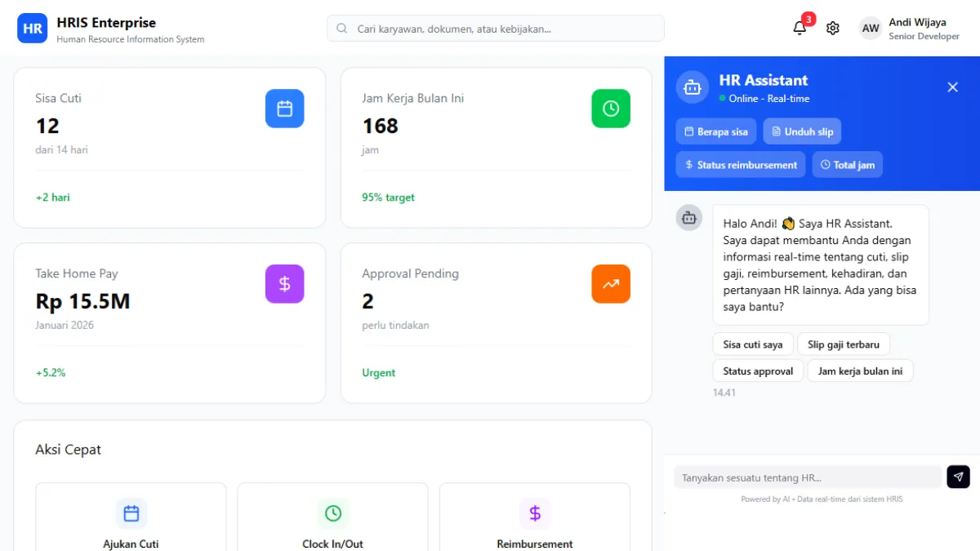The height and width of the screenshot is (551, 980).
Task: Select the Berapa sisa quick chip
Action: pyautogui.click(x=715, y=131)
